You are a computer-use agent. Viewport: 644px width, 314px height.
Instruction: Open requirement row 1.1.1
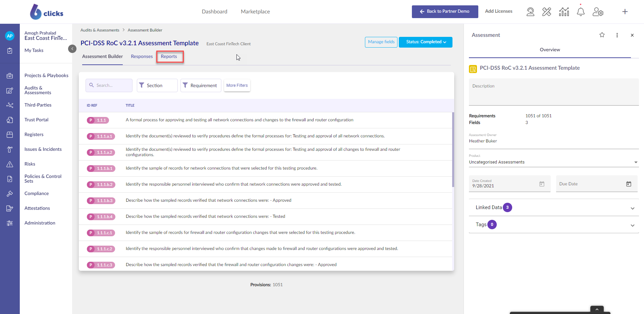click(265, 120)
